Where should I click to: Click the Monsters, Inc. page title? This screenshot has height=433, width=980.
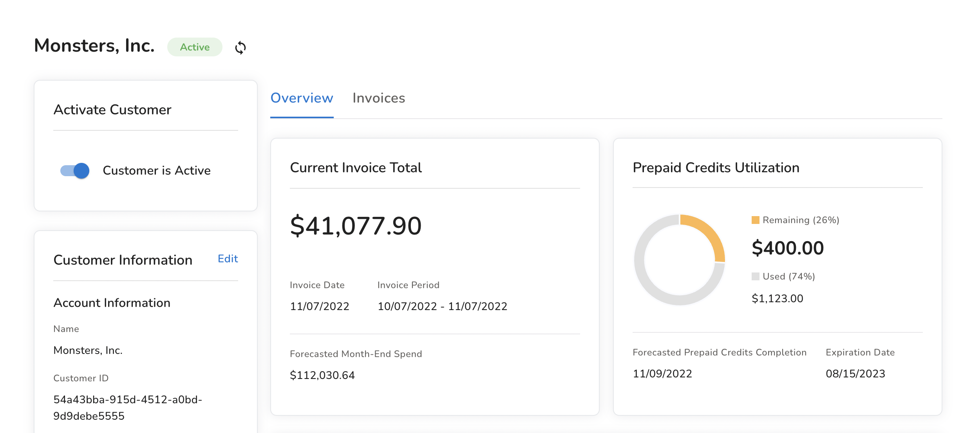pos(94,46)
